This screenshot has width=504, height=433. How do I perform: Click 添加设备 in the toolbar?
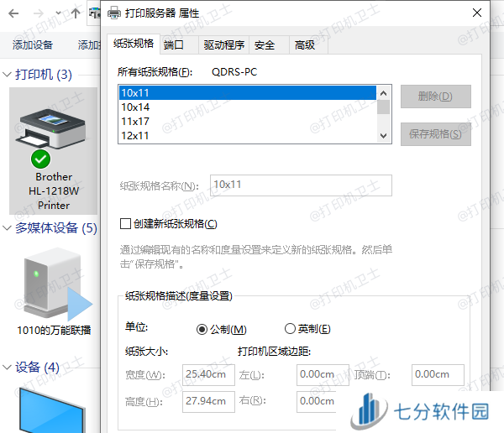33,45
